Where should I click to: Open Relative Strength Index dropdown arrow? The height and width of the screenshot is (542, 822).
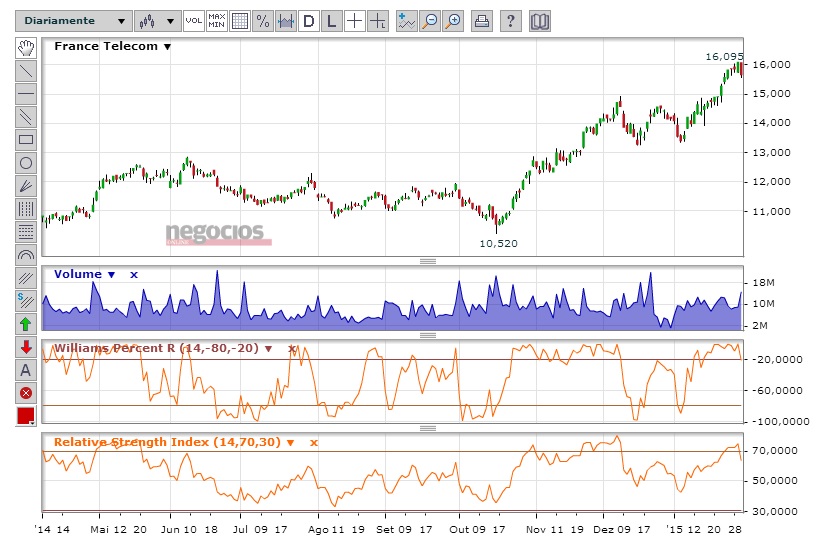pos(290,443)
